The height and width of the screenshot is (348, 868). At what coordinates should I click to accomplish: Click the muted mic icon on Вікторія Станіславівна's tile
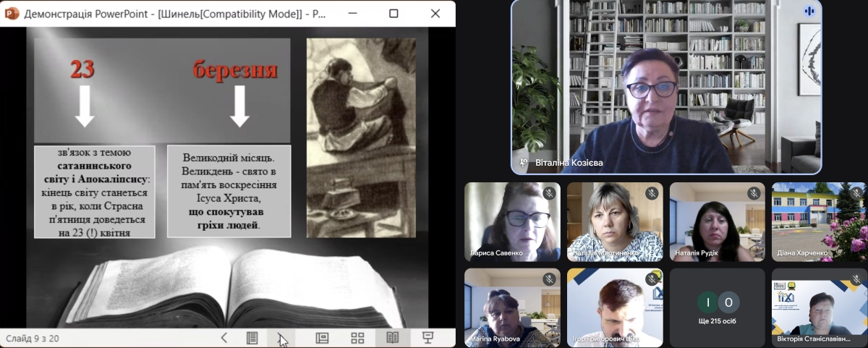click(857, 279)
